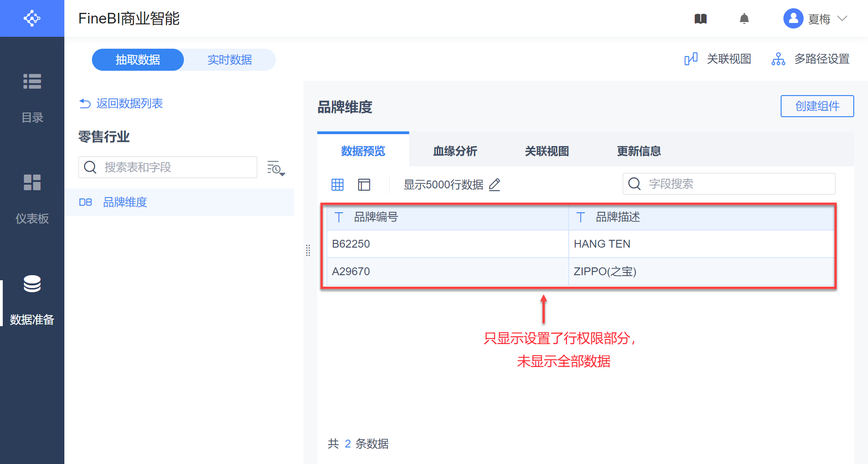Switch to 实时数据 mode
868x464 pixels.
pyautogui.click(x=230, y=60)
